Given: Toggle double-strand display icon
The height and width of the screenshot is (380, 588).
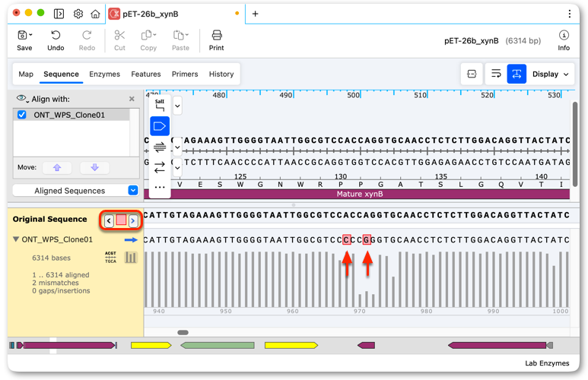Looking at the screenshot, I should click(x=160, y=147).
